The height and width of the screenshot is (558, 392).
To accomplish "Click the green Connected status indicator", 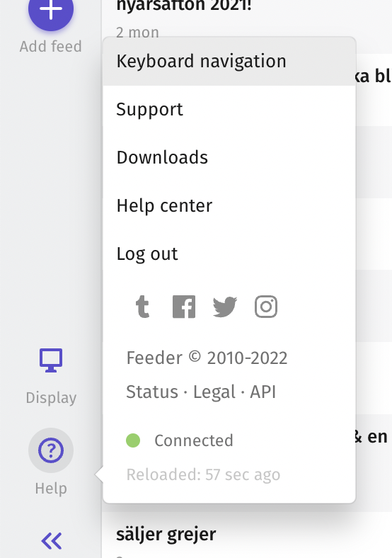I will [133, 440].
